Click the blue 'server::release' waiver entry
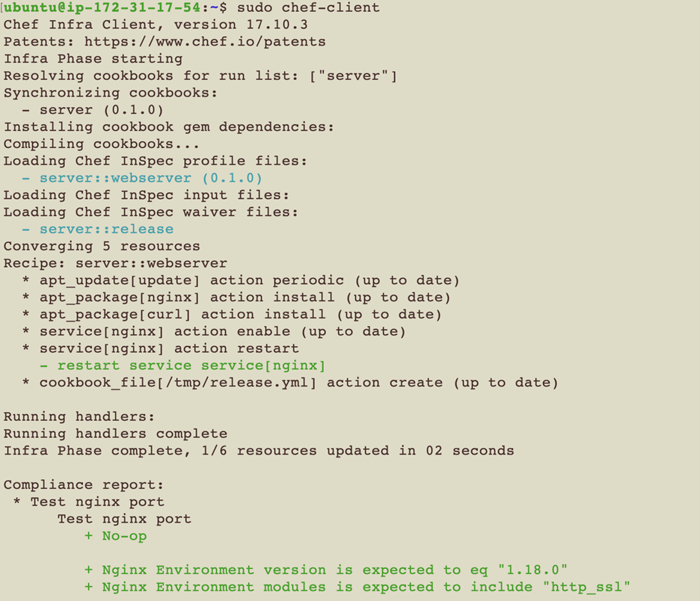Image resolution: width=700 pixels, height=601 pixels. pyautogui.click(x=106, y=229)
